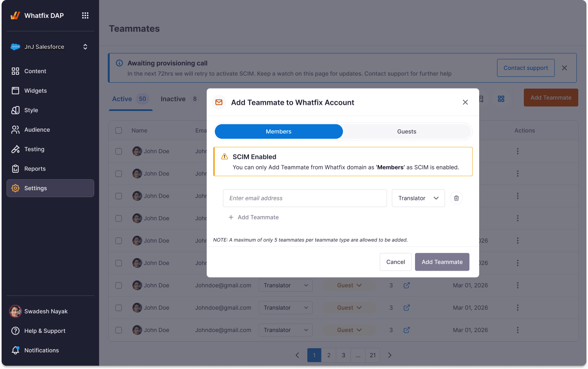Viewport: 588px width, 369px height.
Task: Click the Actions column header
Action: click(x=525, y=130)
